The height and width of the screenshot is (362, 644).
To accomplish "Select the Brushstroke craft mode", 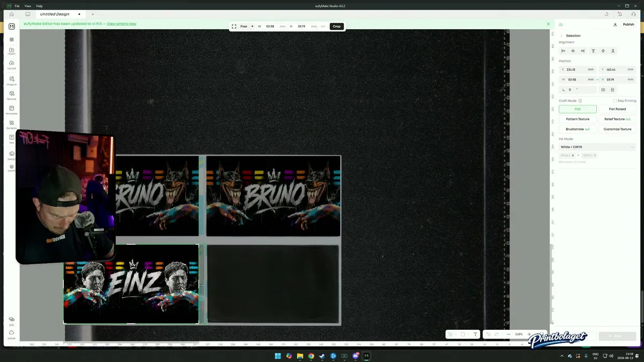I will pos(578,129).
